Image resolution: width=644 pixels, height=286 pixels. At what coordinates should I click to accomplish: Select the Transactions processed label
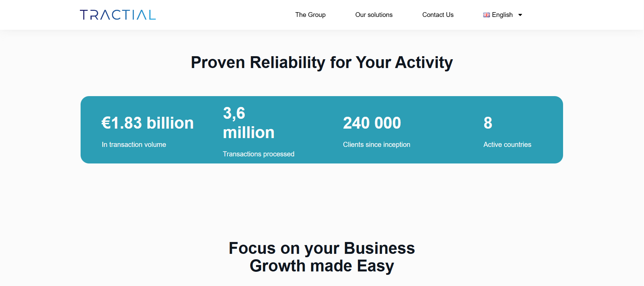pyautogui.click(x=258, y=154)
